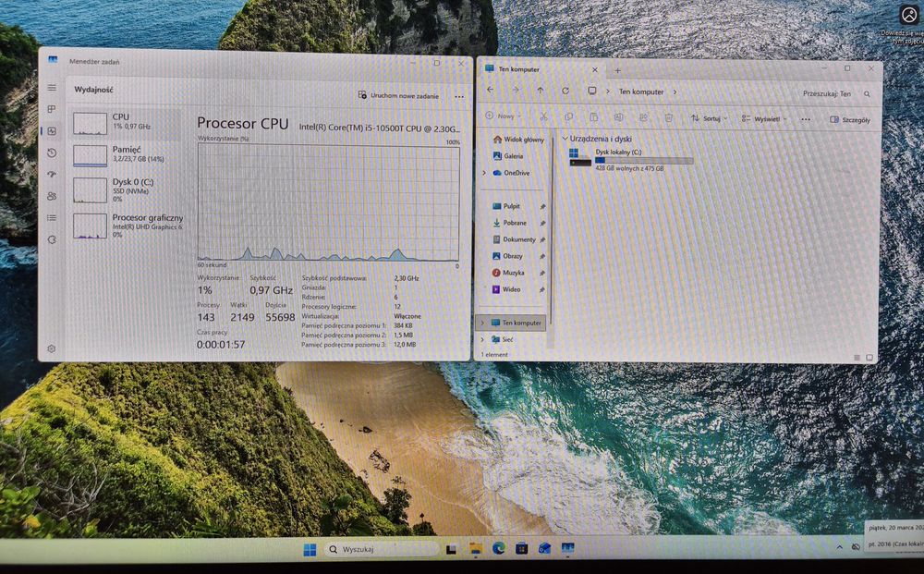Viewport: 924px width, 574px height.
Task: Click the Rename icon in Explorer toolbar
Action: click(619, 117)
